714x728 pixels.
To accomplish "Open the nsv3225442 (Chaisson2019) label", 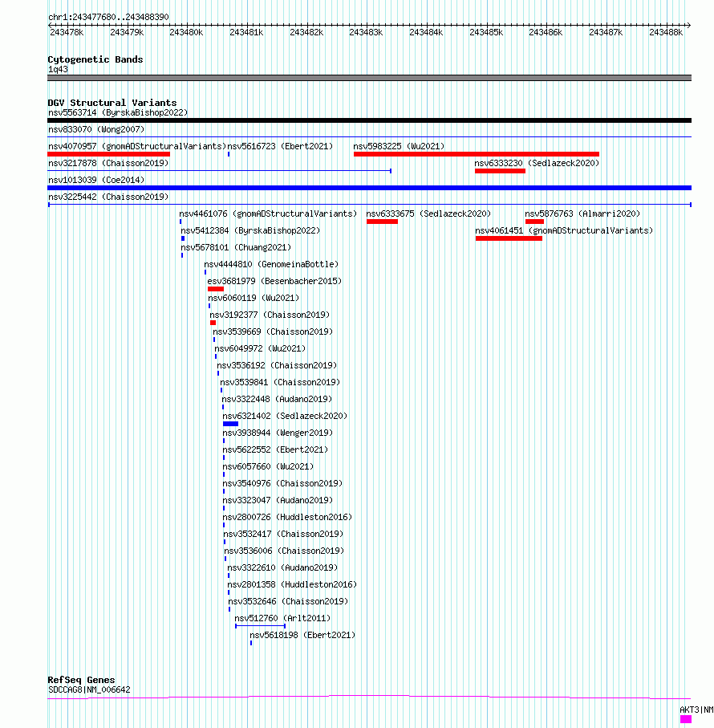I will (x=108, y=197).
